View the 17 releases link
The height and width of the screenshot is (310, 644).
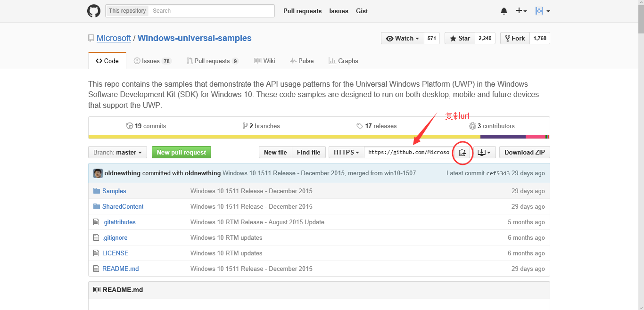(x=377, y=126)
